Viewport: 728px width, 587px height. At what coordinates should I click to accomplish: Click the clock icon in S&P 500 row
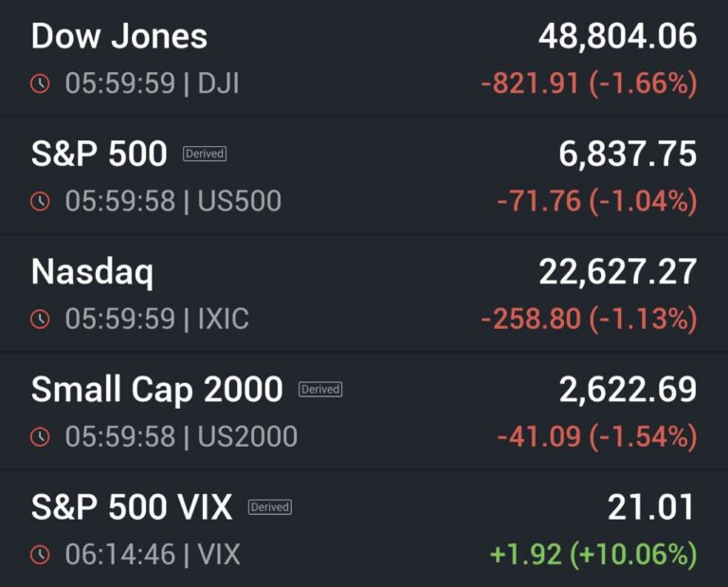click(x=40, y=201)
